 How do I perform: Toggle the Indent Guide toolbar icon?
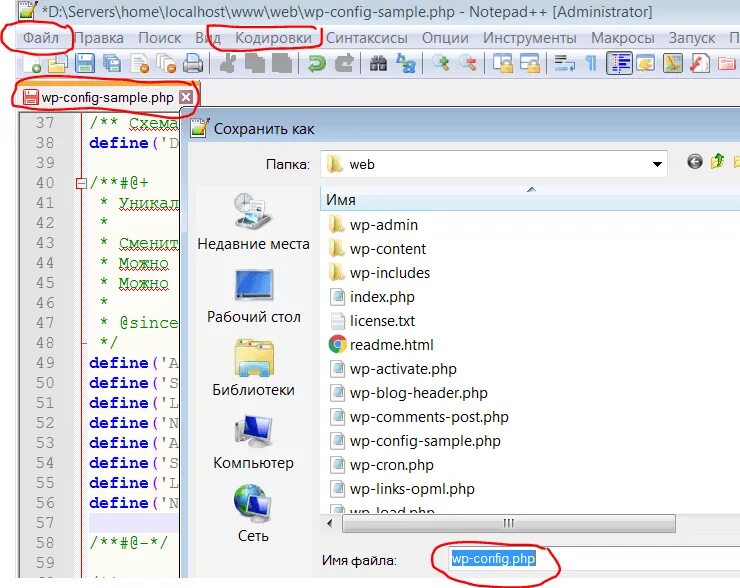tap(619, 63)
